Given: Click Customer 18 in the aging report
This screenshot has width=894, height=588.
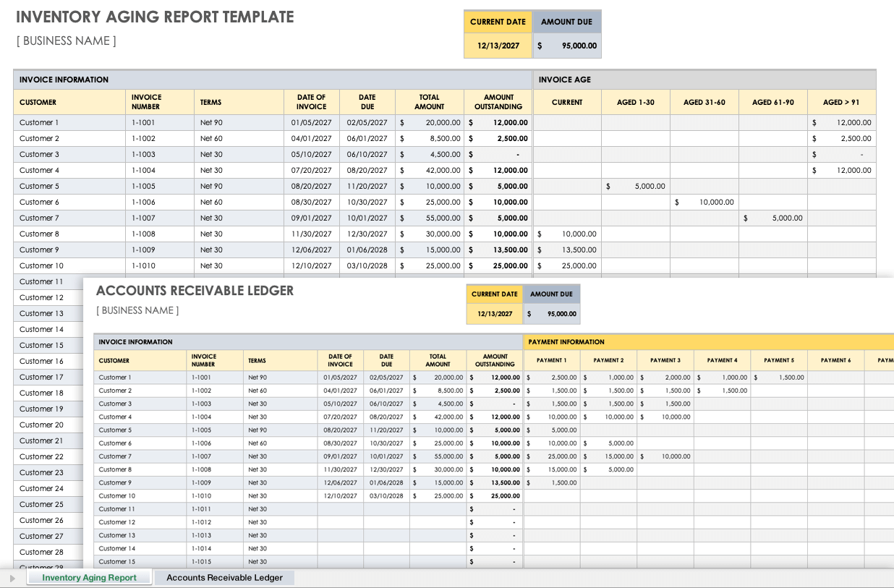Looking at the screenshot, I should point(41,393).
